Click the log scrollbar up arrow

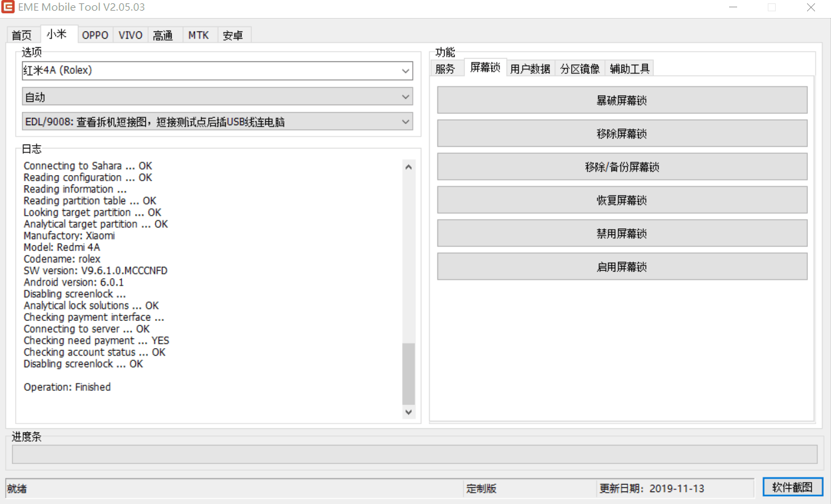tap(409, 167)
